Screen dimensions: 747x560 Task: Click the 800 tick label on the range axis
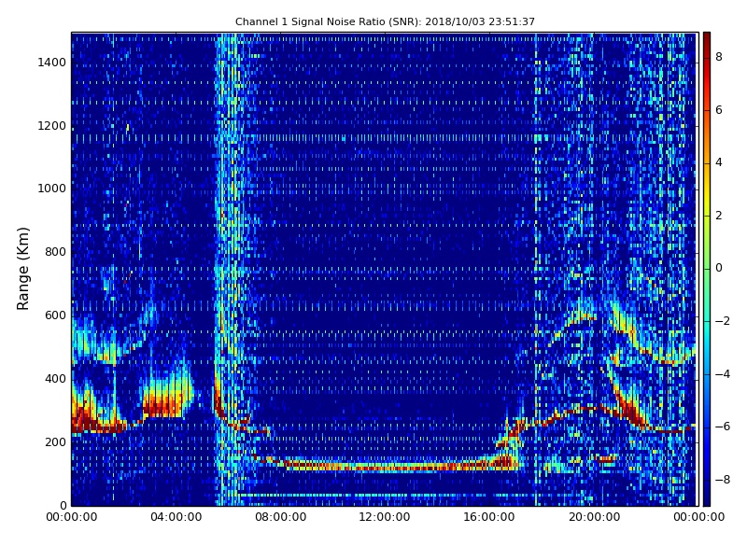click(55, 252)
